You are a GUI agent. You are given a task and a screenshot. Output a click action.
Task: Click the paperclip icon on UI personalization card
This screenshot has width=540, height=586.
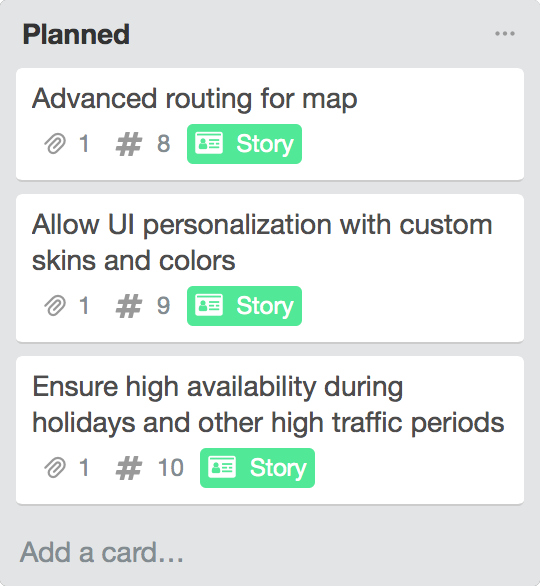pyautogui.click(x=55, y=306)
